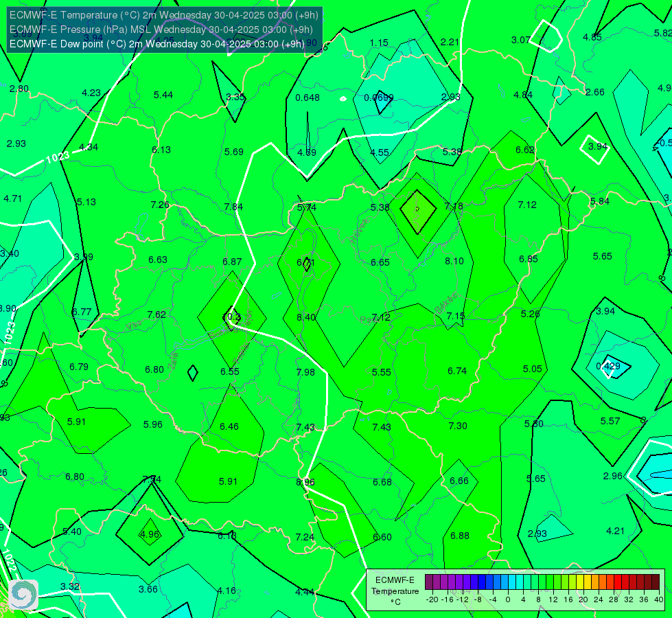Click the 5.69 temperature value
The height and width of the screenshot is (618, 672).
[234, 152]
